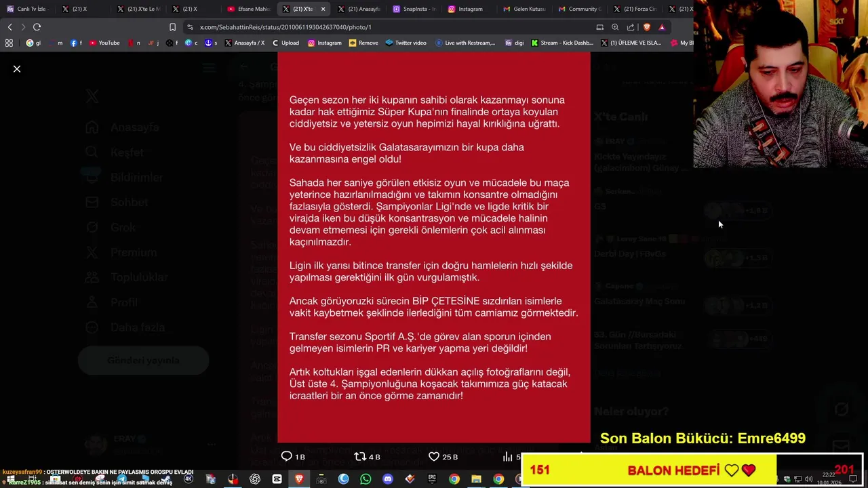The height and width of the screenshot is (488, 868).
Task: Click the share icon in the address bar
Action: pos(631,27)
